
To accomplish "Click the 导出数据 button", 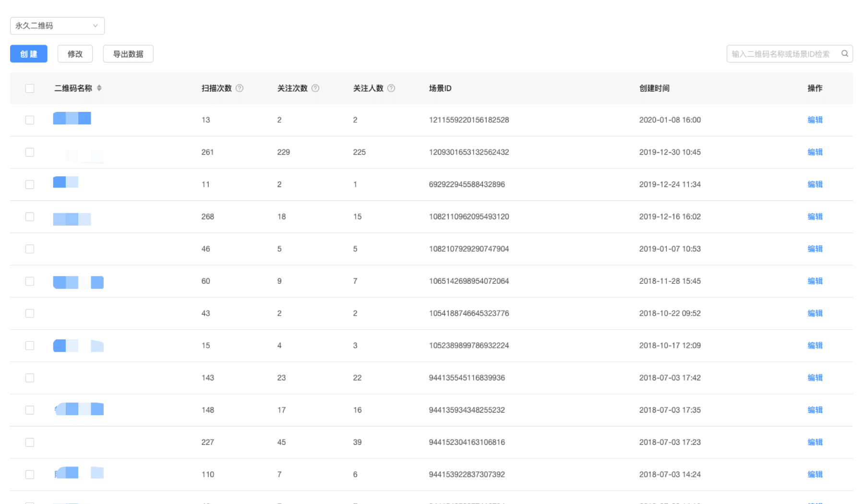I will pos(128,54).
